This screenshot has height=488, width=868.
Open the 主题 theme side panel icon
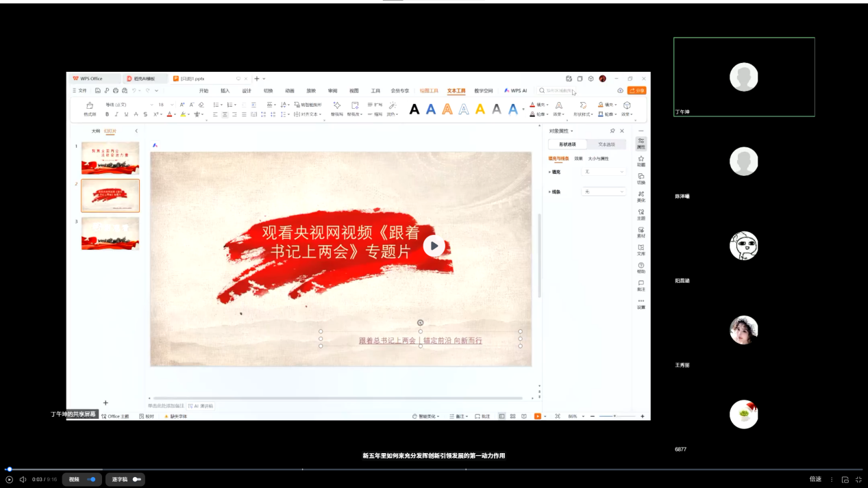[641, 214]
